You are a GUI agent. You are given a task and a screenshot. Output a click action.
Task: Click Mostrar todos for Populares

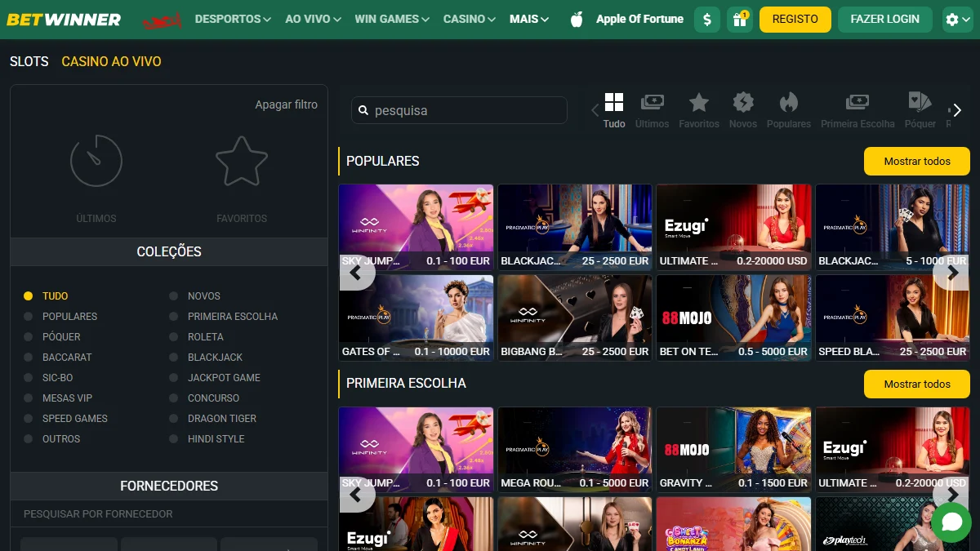pyautogui.click(x=917, y=162)
